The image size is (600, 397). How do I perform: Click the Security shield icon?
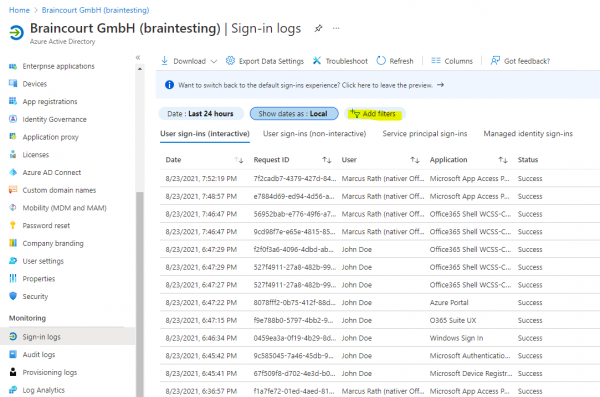13,296
